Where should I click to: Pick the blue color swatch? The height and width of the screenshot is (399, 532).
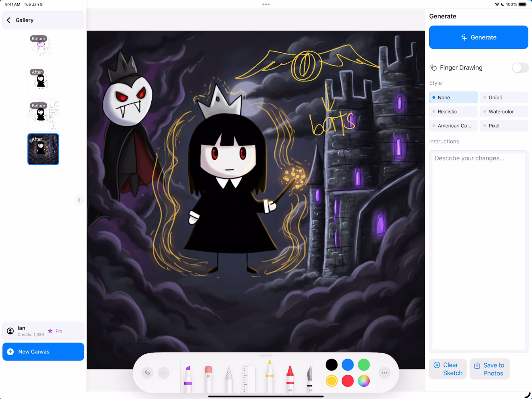click(348, 365)
